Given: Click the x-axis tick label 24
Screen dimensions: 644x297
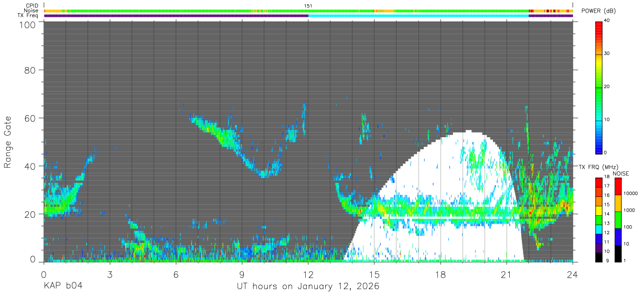Looking at the screenshot, I should (x=573, y=274).
